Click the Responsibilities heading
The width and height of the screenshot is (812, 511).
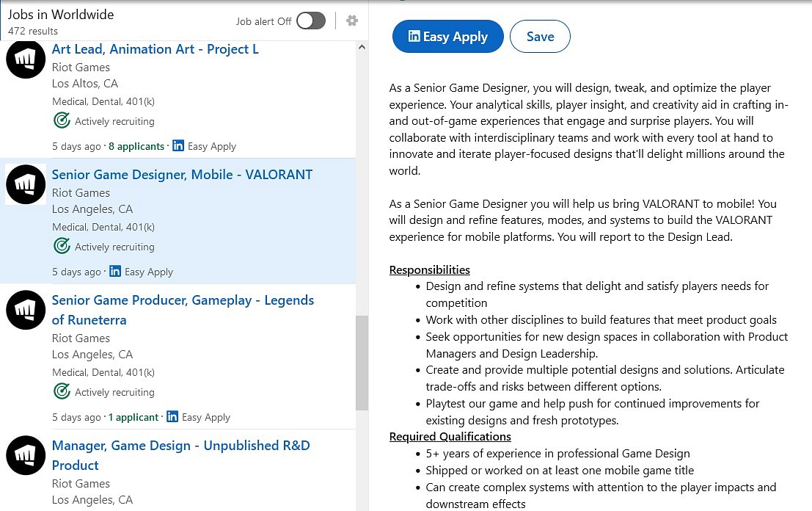click(429, 270)
